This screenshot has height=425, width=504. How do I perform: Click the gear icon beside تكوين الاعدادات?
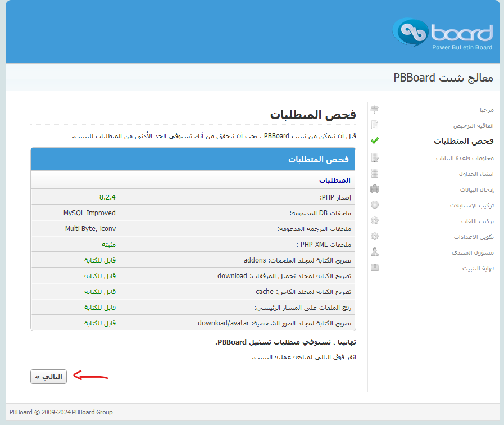coord(374,236)
